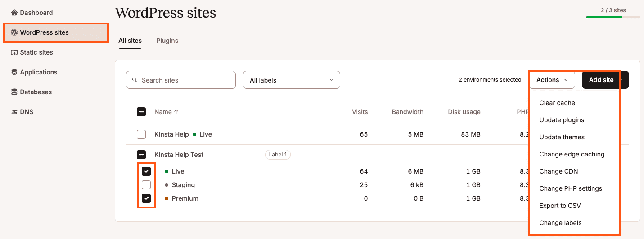Open the All labels dropdown
Screen dimensions: 644x239
click(x=291, y=80)
